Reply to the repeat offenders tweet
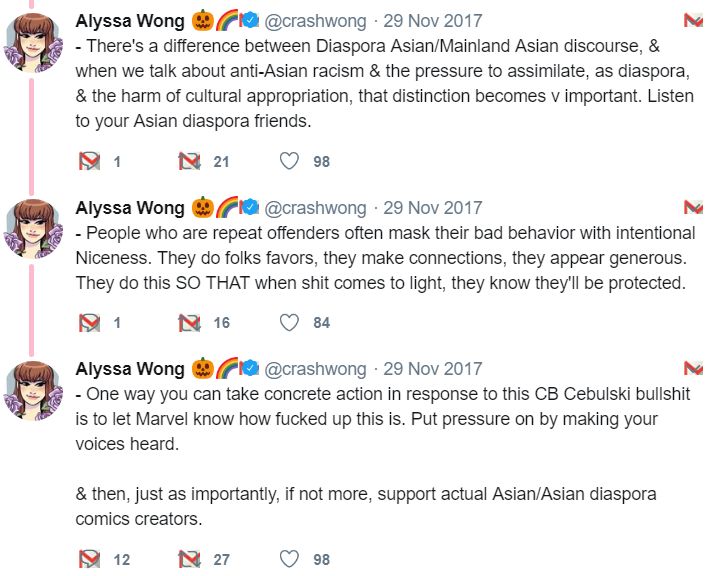The image size is (724, 576). (88, 322)
